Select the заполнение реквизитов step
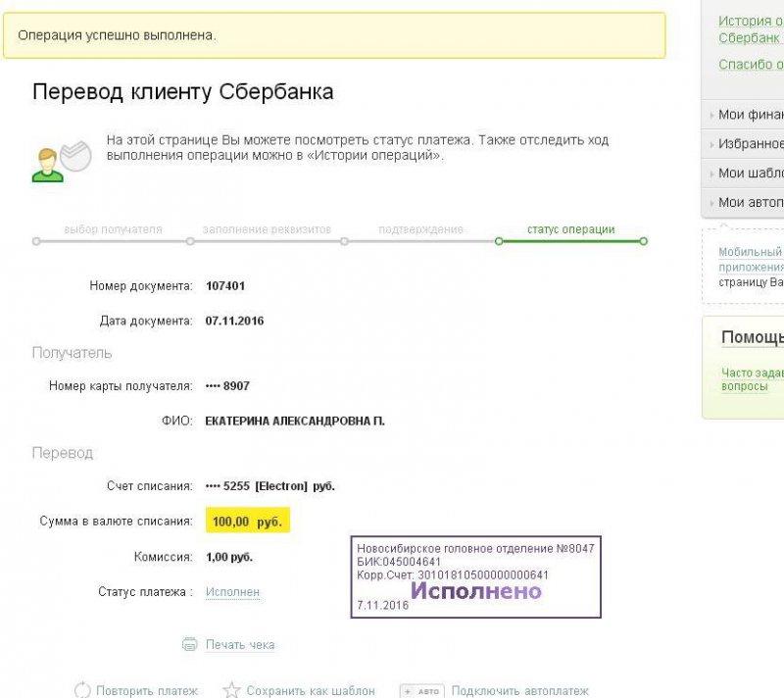The image size is (784, 698). coord(267,229)
